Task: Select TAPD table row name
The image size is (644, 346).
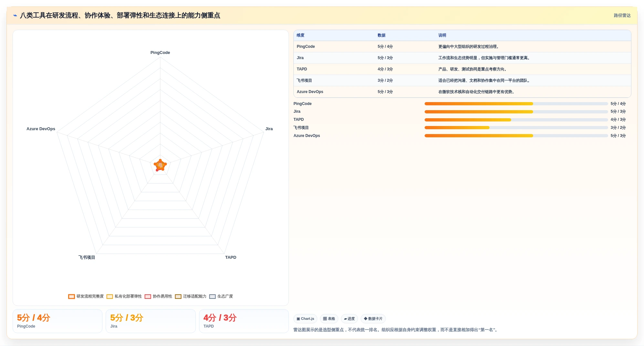Action: click(x=302, y=69)
